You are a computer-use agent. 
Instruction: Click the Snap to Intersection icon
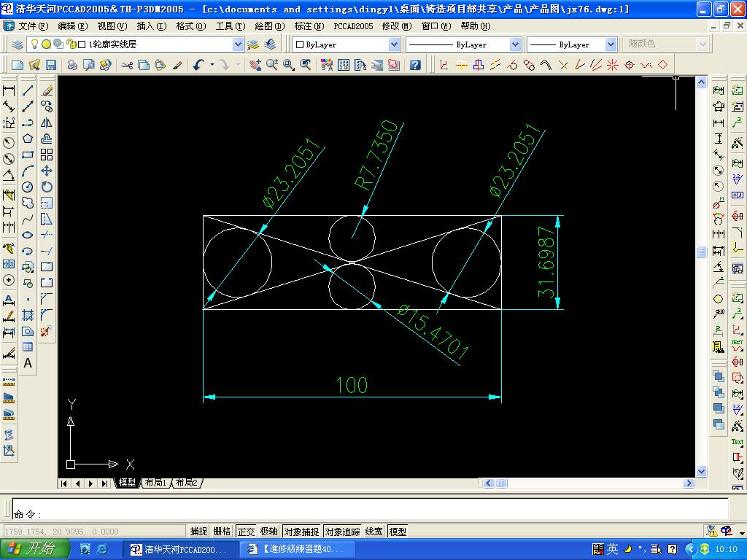563,65
